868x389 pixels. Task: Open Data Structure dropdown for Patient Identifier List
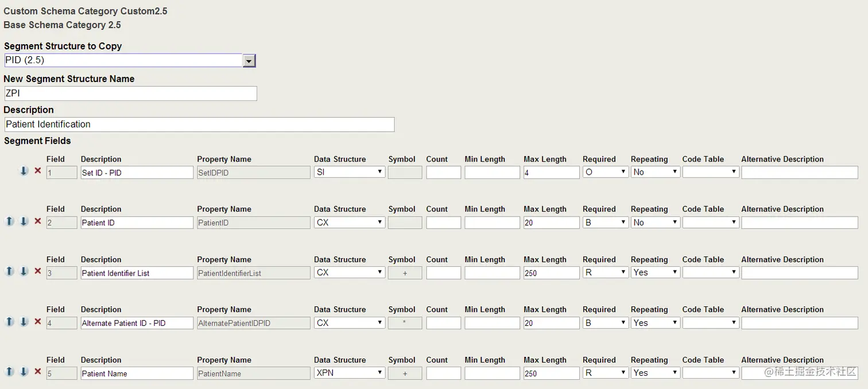(350, 272)
